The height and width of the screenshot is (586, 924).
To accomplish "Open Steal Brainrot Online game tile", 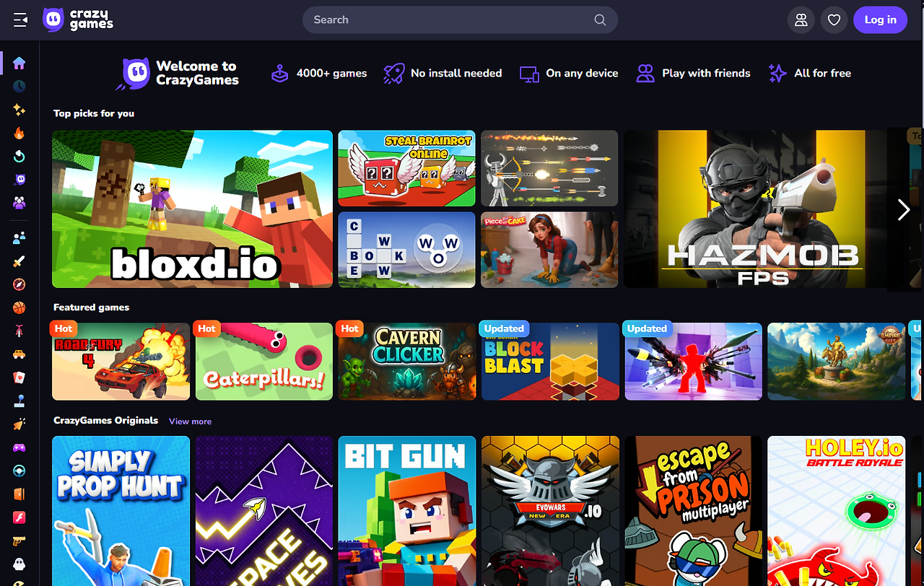I will tap(407, 168).
